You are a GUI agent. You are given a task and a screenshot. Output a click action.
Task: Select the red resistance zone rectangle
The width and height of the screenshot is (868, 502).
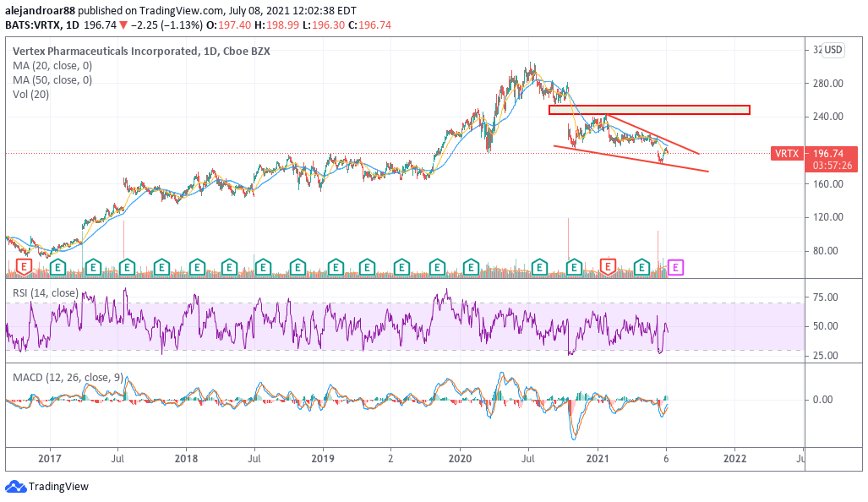click(649, 110)
